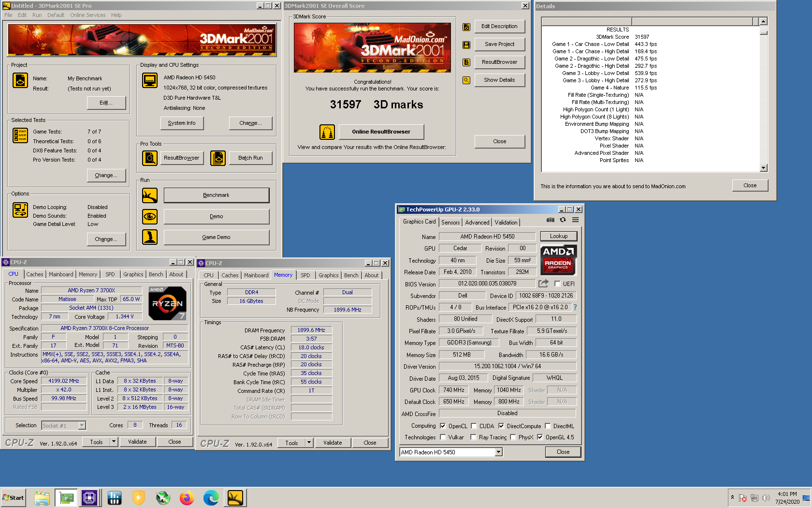Launch Microsoft Edge from the taskbar
This screenshot has width=812, height=508.
pyautogui.click(x=211, y=498)
